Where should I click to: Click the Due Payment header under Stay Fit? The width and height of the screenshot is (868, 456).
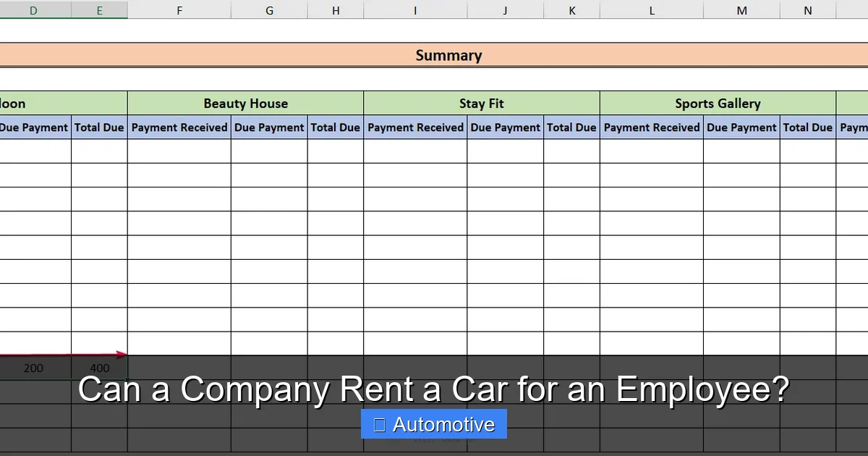(x=505, y=127)
